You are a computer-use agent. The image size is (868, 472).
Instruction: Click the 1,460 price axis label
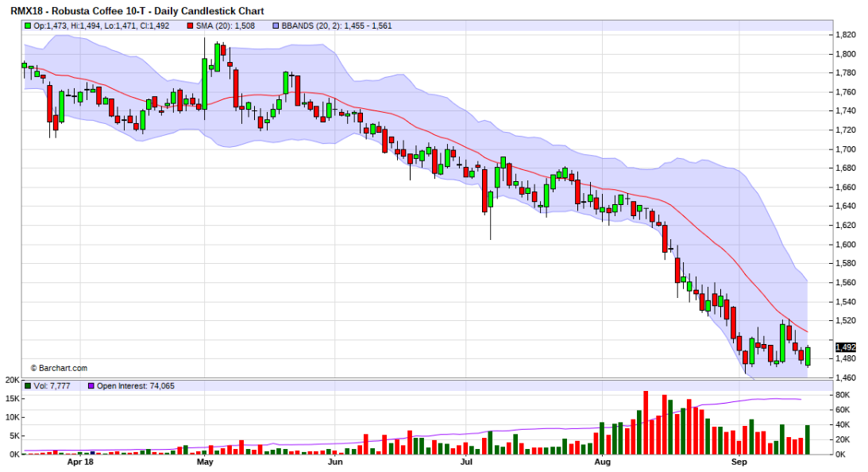tap(846, 377)
